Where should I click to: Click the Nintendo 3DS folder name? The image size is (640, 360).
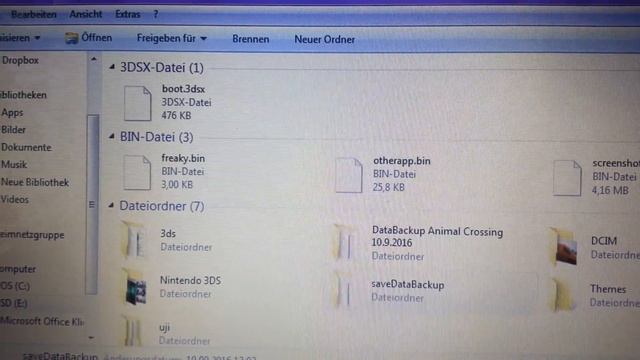click(190, 281)
